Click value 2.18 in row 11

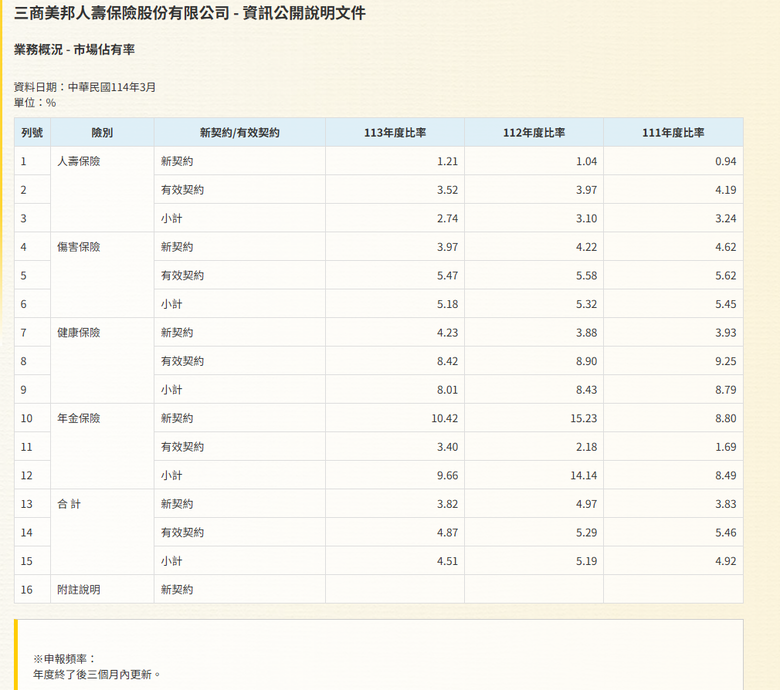(x=586, y=447)
